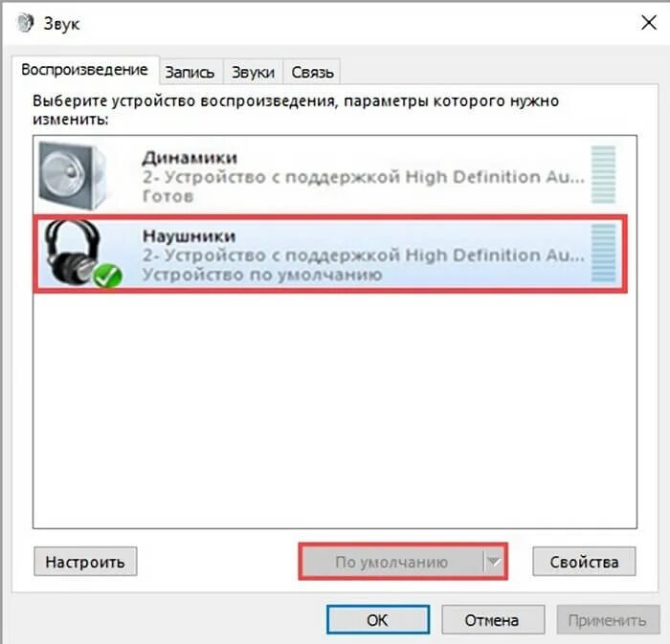Viewport: 670px width, 644px height.
Task: Click the Применить button
Action: [x=608, y=620]
